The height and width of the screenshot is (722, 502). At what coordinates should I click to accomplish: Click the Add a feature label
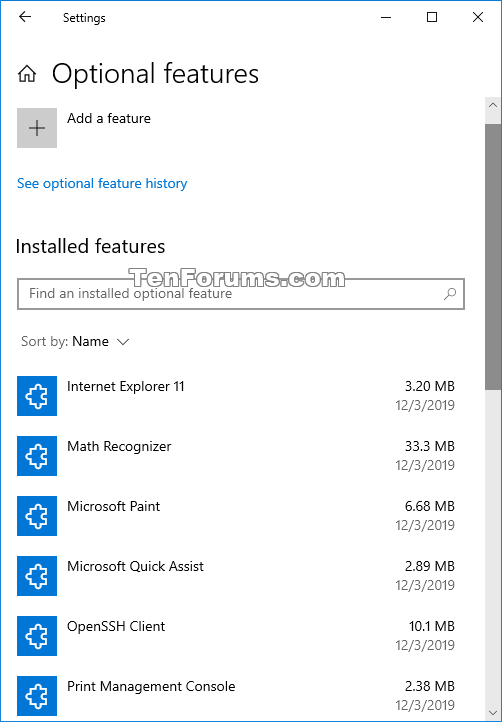point(109,118)
